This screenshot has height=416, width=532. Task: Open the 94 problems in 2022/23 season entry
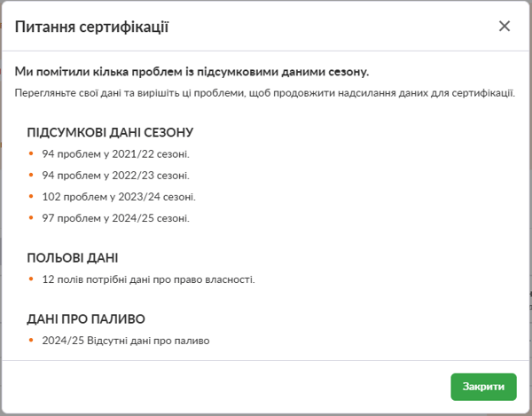coord(115,175)
